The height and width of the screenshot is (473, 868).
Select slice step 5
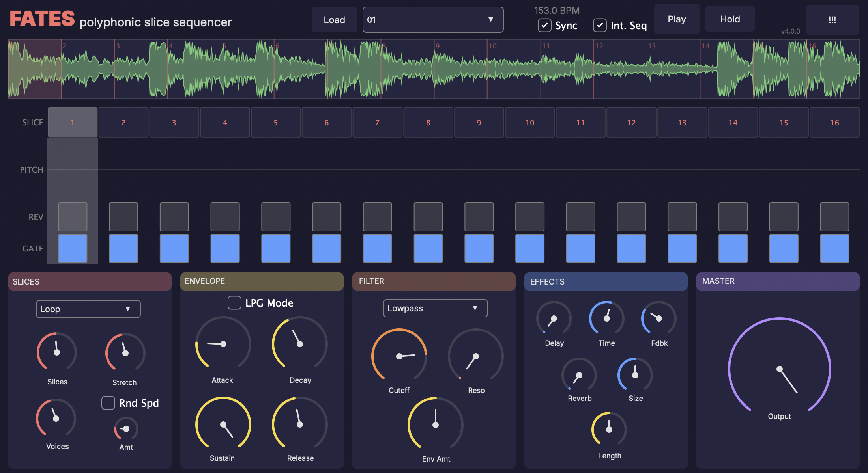[x=275, y=123]
